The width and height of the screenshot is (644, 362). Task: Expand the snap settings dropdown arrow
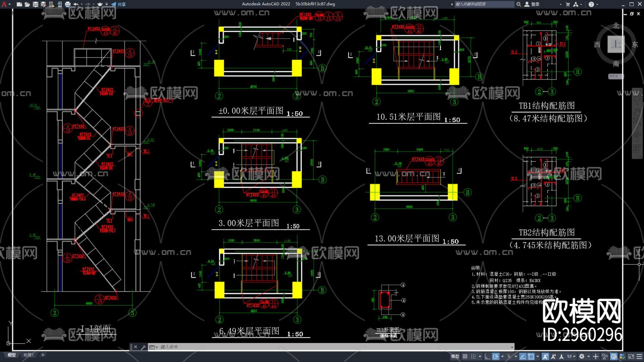click(480, 356)
